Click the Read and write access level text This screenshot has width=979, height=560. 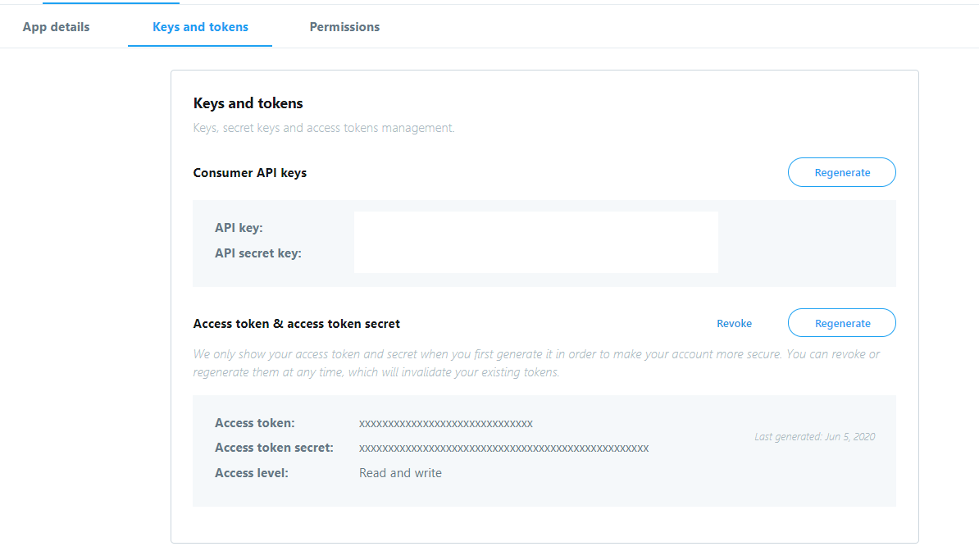tap(400, 472)
